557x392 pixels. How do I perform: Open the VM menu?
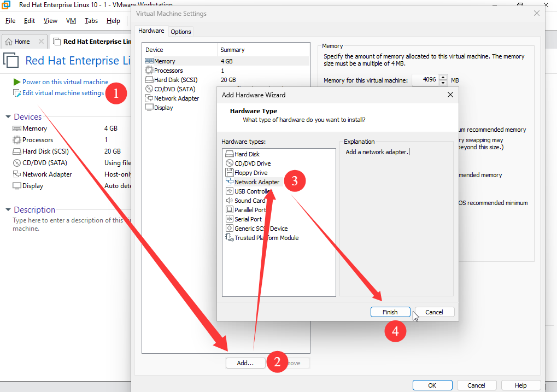[71, 21]
